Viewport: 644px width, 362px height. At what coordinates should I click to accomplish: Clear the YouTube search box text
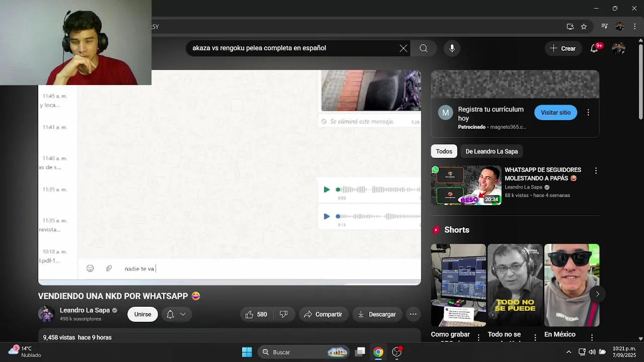404,48
